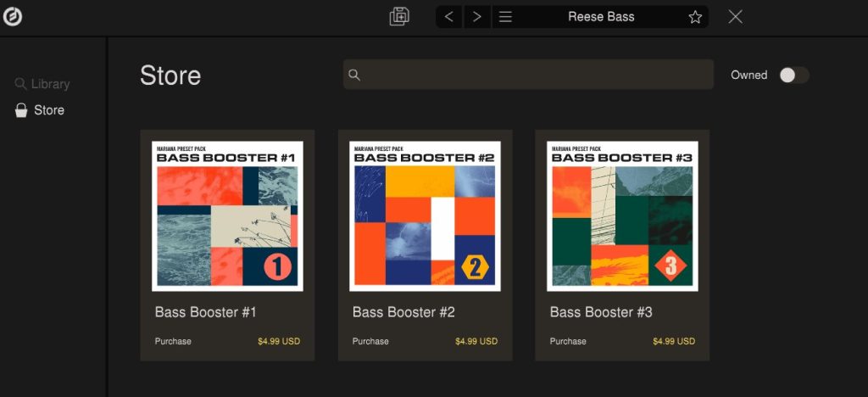The image size is (868, 397).
Task: Click the magnifier icon in search bar
Action: point(354,75)
